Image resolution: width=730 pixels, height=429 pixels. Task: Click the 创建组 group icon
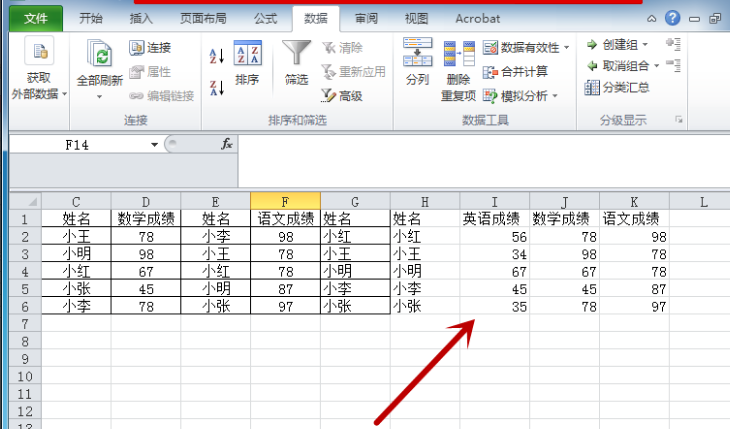click(x=592, y=45)
